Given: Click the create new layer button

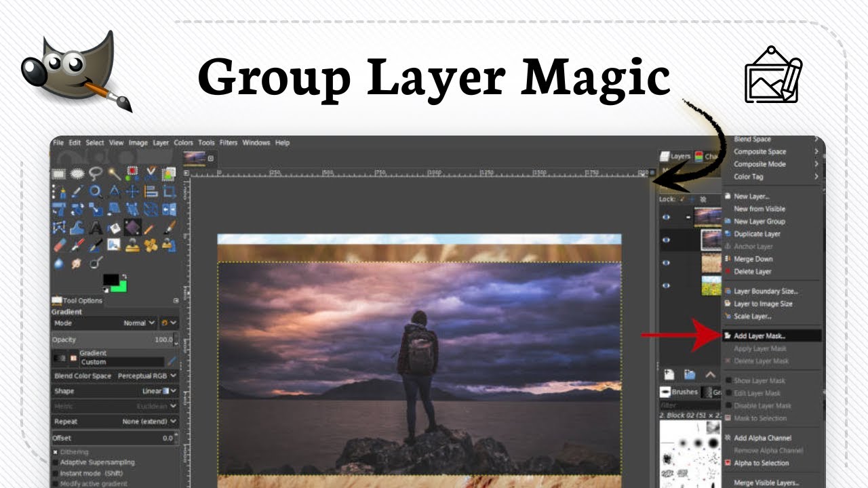Looking at the screenshot, I should [669, 374].
